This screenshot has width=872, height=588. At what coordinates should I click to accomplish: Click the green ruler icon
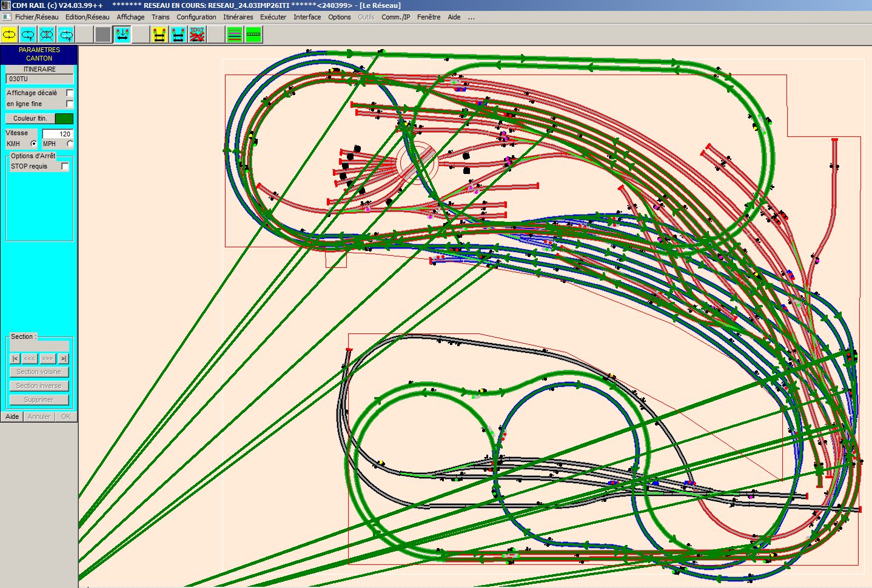253,35
